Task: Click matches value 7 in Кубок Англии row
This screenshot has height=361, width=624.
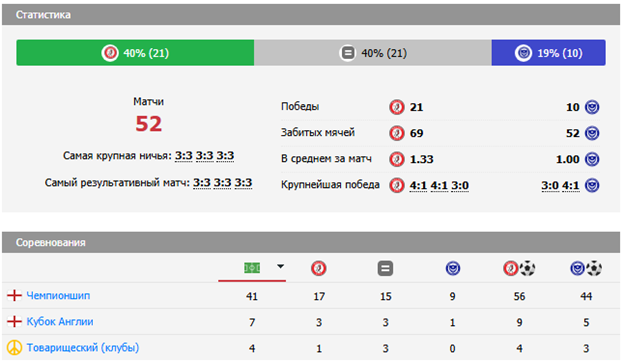Action: click(x=252, y=322)
